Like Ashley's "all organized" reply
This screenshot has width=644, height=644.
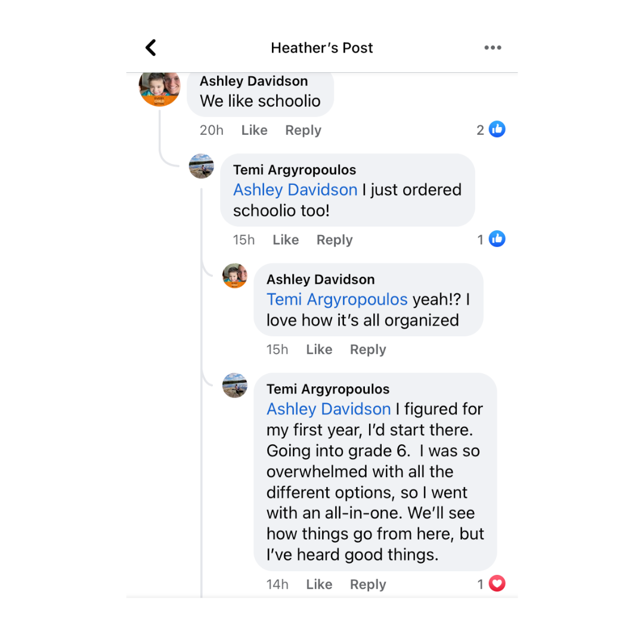coord(319,349)
